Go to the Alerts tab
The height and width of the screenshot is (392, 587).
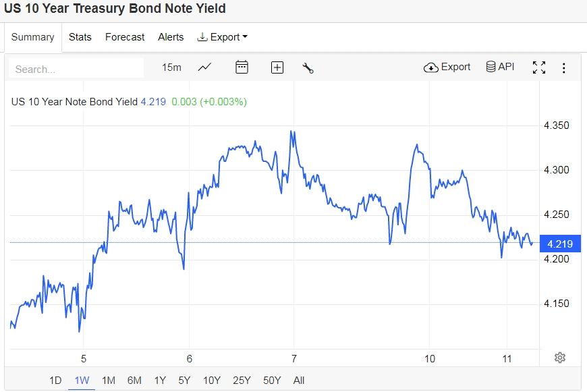pyautogui.click(x=171, y=37)
